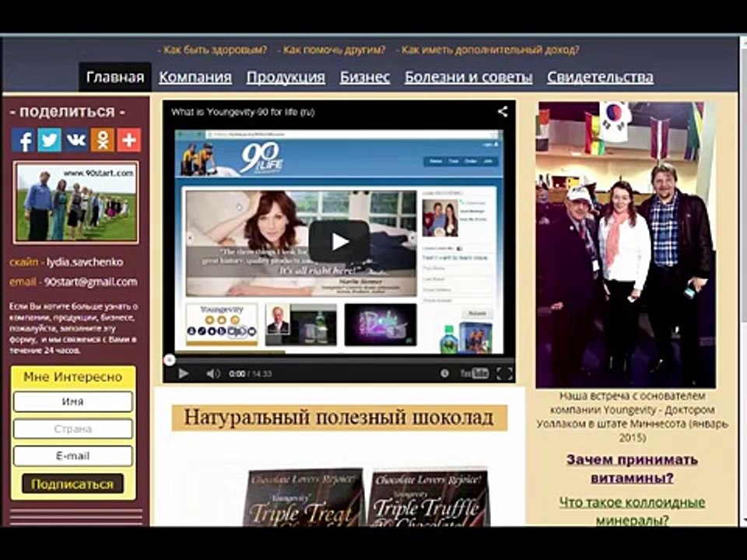Enter fullscreen video mode
The image size is (747, 560).
(x=504, y=374)
